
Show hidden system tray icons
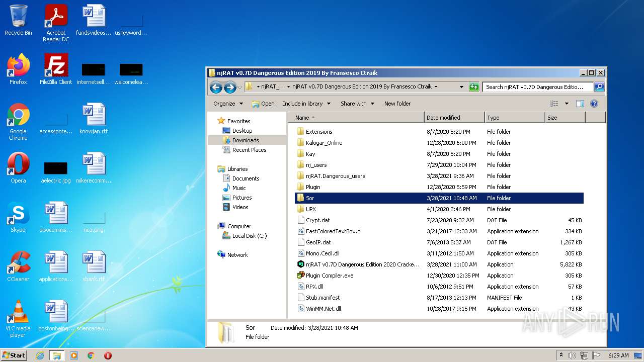click(561, 355)
